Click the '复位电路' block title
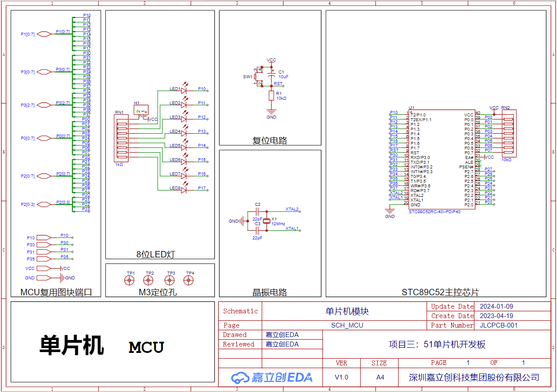Screen dimensions: 557x392 tap(270, 141)
